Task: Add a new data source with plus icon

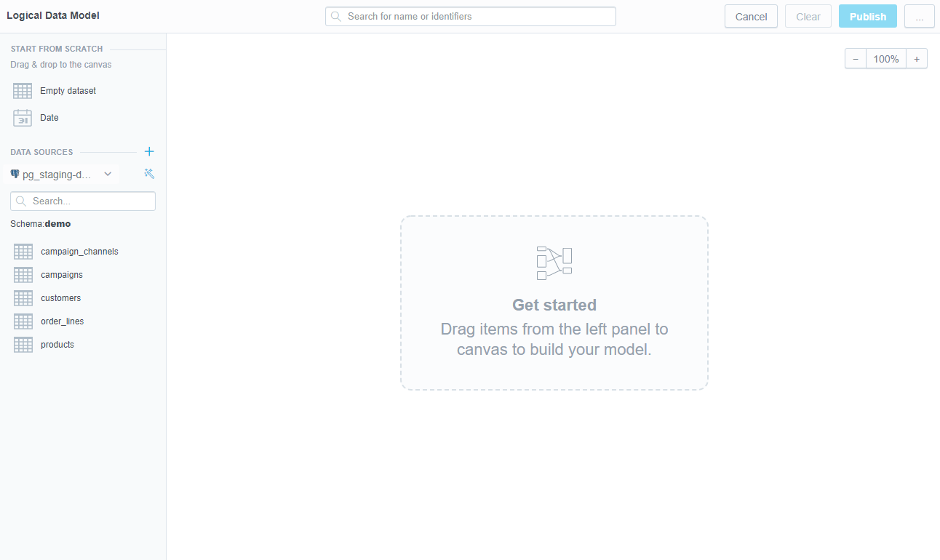Action: tap(149, 152)
